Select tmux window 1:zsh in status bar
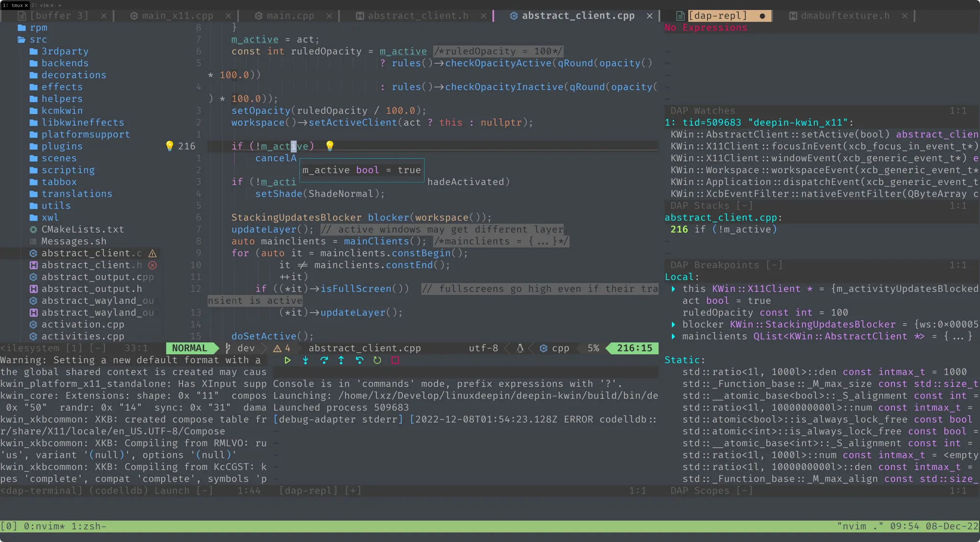The width and height of the screenshot is (980, 542). click(89, 526)
